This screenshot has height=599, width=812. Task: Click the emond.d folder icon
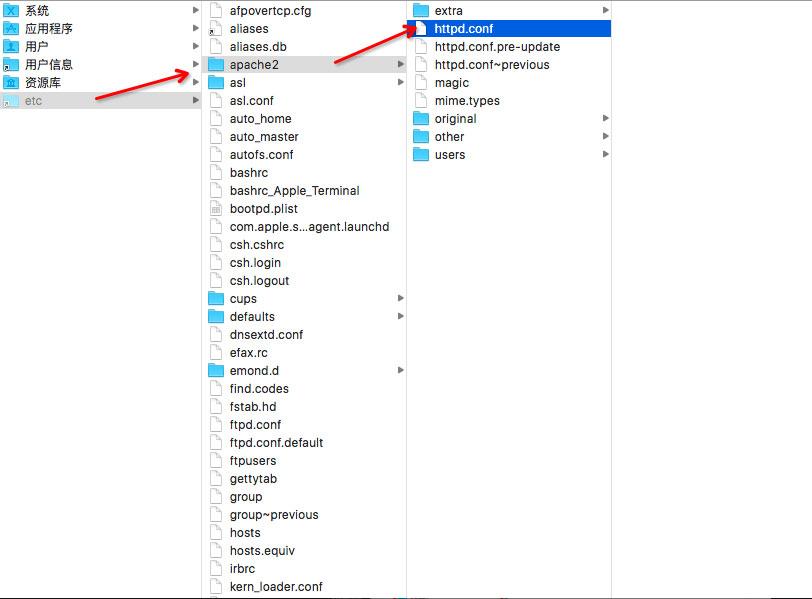pos(216,371)
